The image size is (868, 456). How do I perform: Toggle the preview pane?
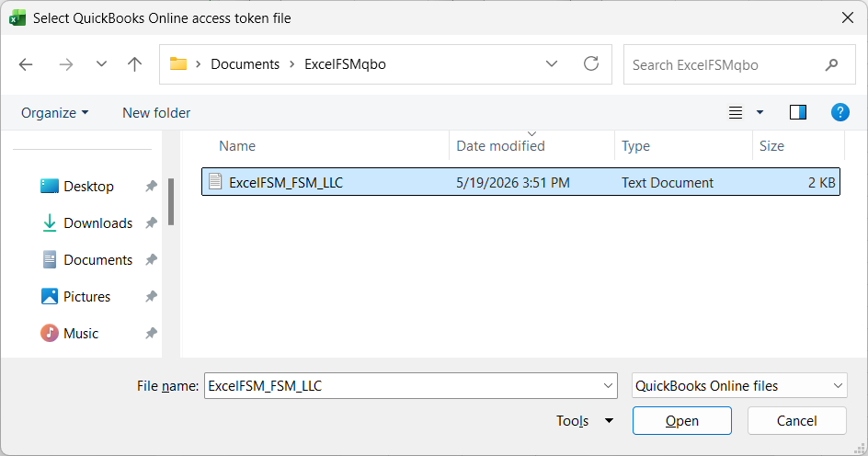(x=798, y=112)
